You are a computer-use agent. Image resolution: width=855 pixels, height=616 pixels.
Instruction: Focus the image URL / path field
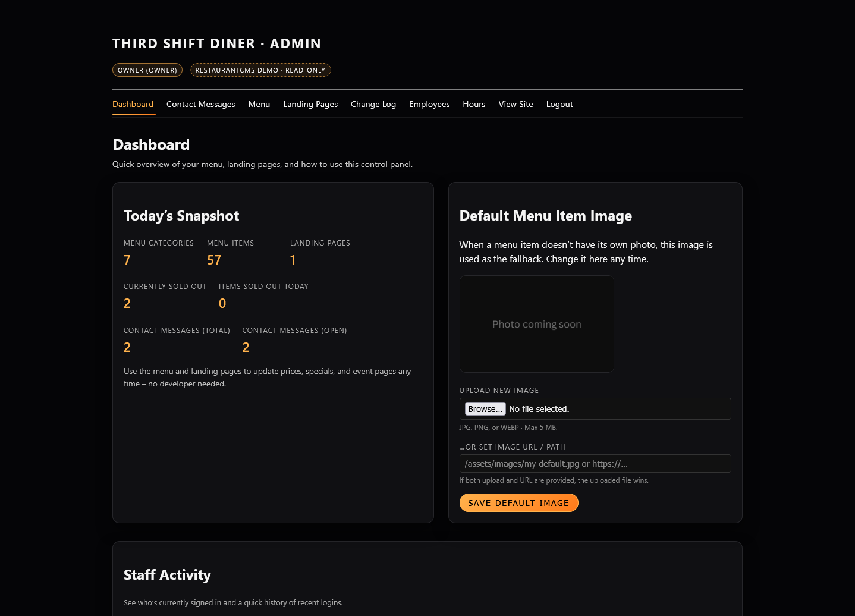[595, 464]
